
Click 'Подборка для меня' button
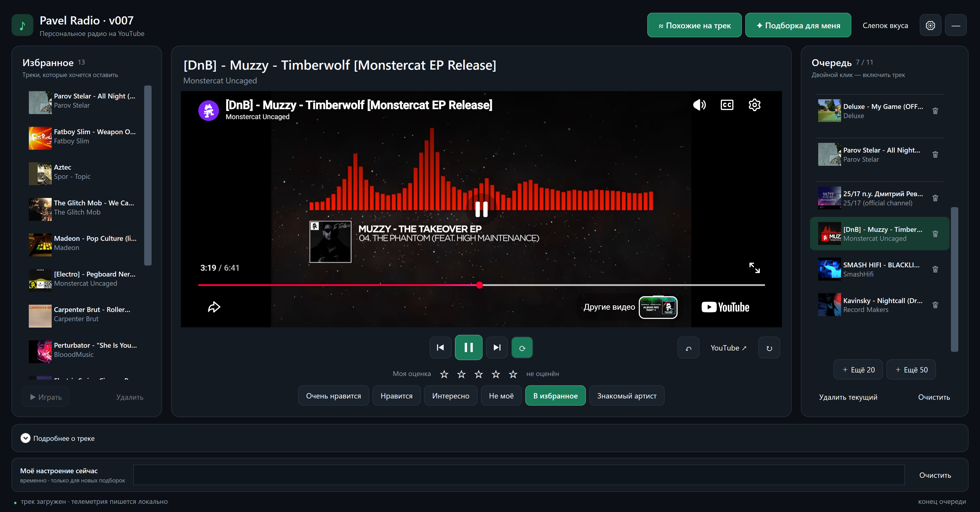pyautogui.click(x=798, y=25)
